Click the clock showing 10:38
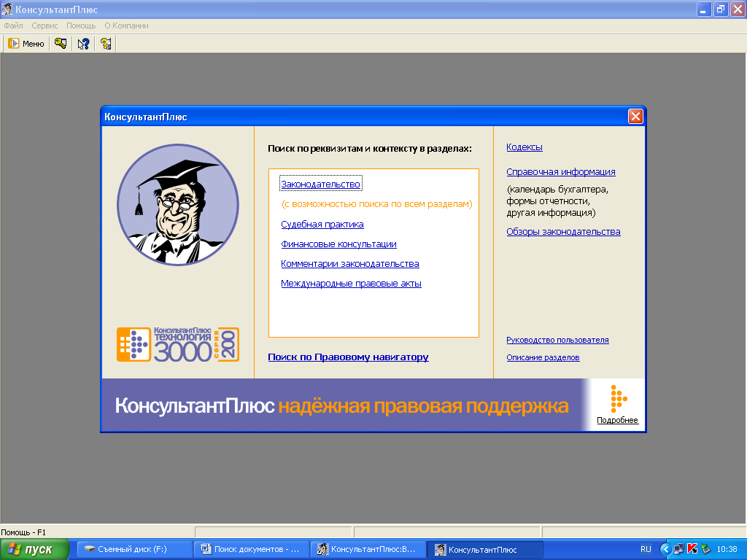Viewport: 747px width, 560px height. [727, 550]
